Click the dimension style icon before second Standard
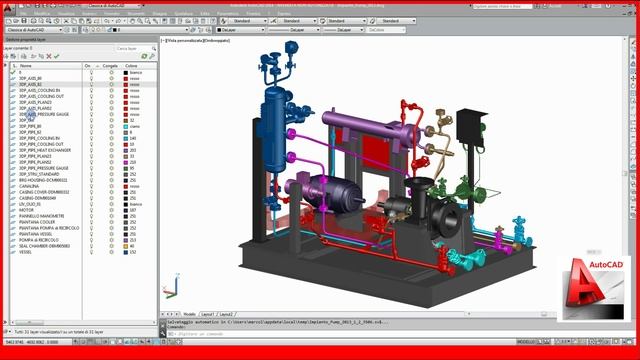The width and height of the screenshot is (640, 360). [x=273, y=21]
